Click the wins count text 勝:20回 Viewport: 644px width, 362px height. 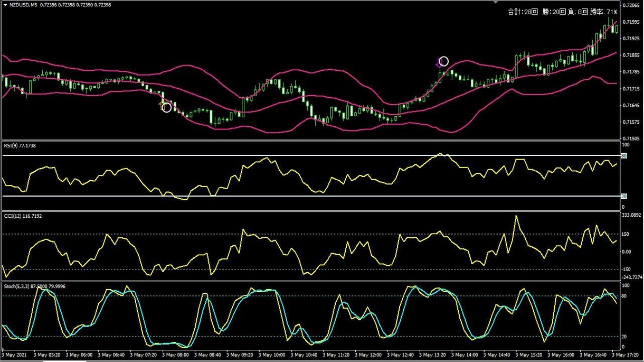coord(553,11)
